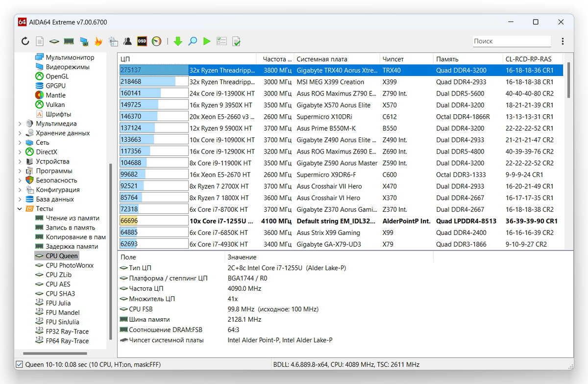The image size is (588, 384).
Task: Start the benchmark with green play icon
Action: click(207, 42)
